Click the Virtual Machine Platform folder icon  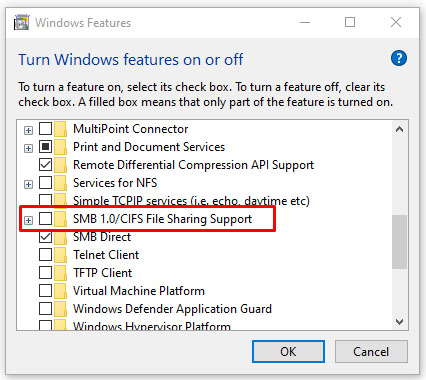click(60, 291)
